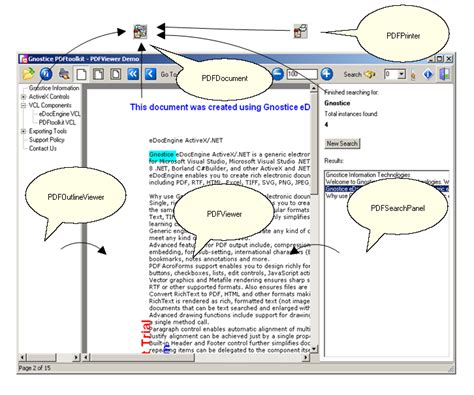Select Exporting Tools outline entry
This screenshot has height=395, width=474.
click(48, 131)
